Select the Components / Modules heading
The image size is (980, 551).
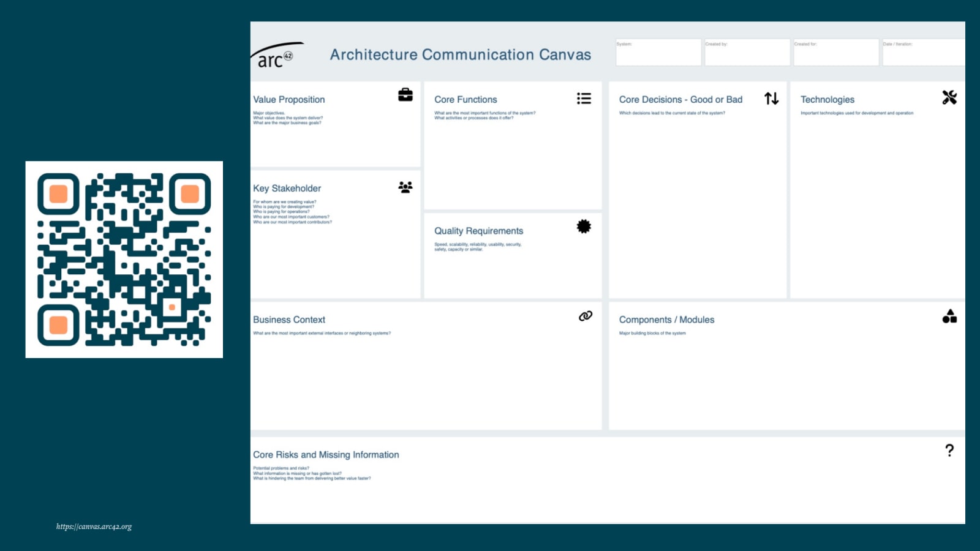667,320
